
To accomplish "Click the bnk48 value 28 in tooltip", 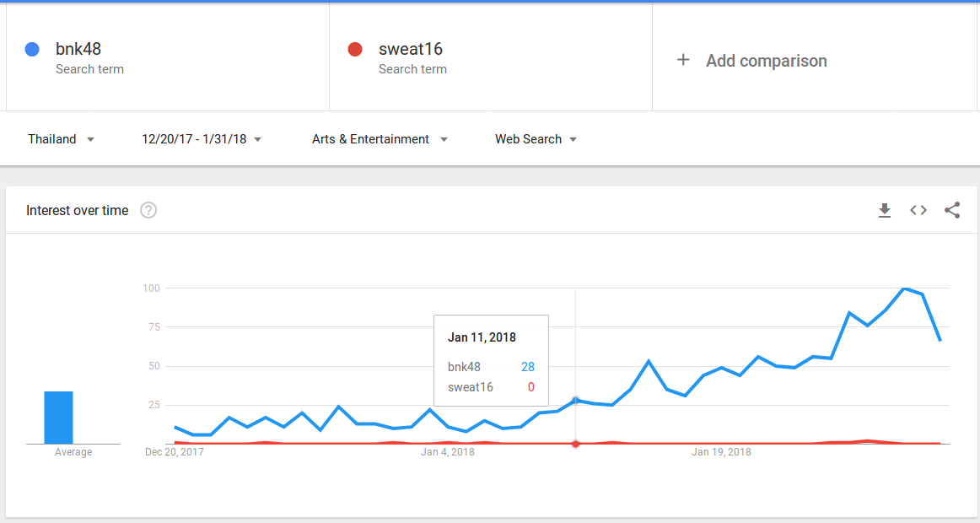I will (x=527, y=367).
